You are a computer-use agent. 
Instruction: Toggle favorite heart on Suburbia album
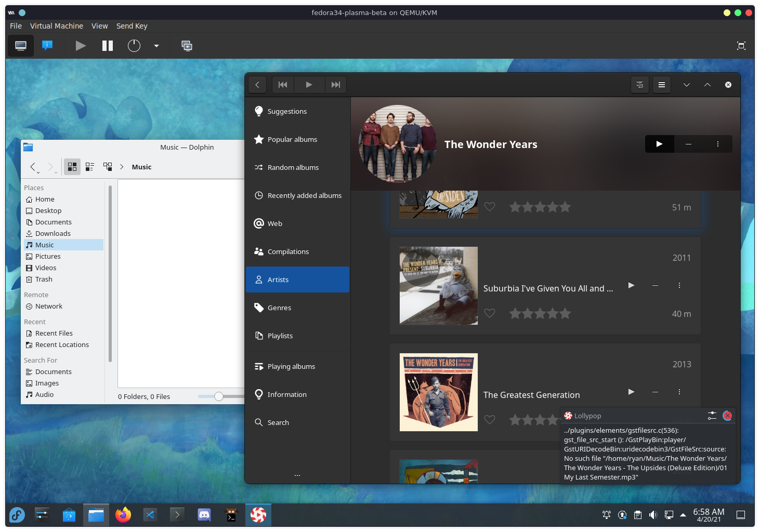490,313
